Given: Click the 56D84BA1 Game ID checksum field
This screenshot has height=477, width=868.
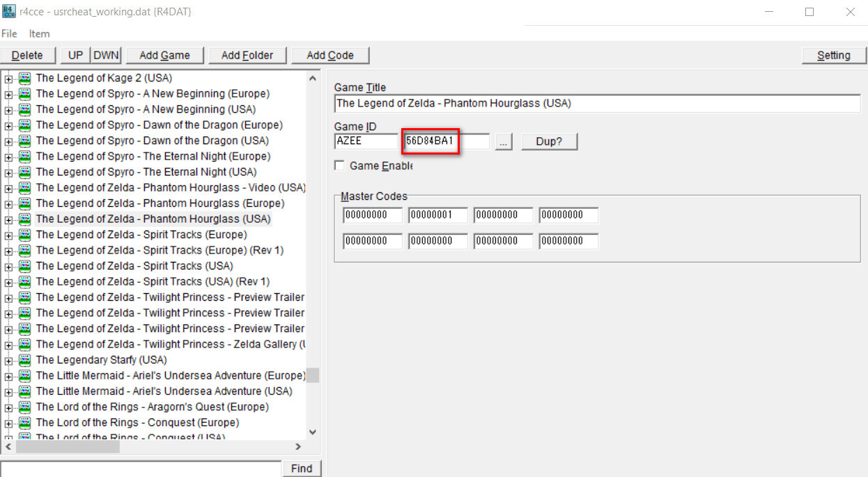Looking at the screenshot, I should coord(447,141).
